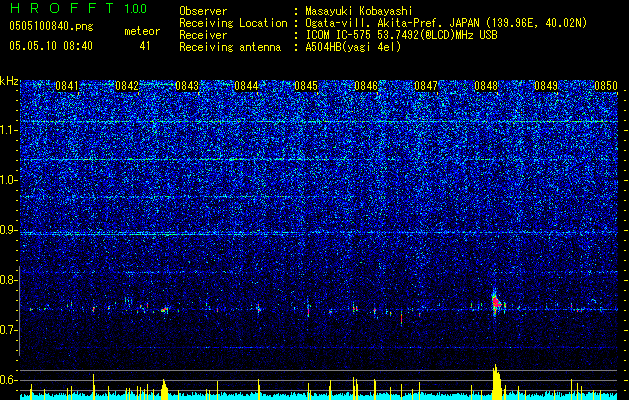Click the 0844 time marker
Viewport: 629px width, 400px height.
point(246,86)
